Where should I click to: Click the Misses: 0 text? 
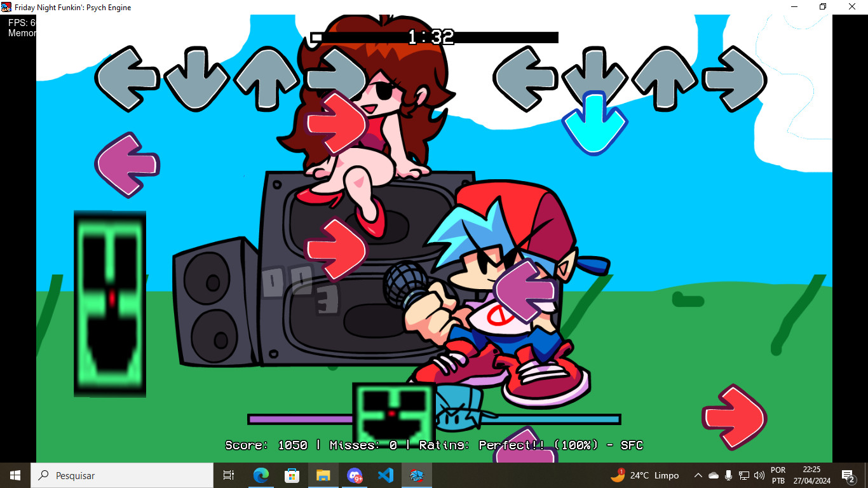(x=363, y=445)
